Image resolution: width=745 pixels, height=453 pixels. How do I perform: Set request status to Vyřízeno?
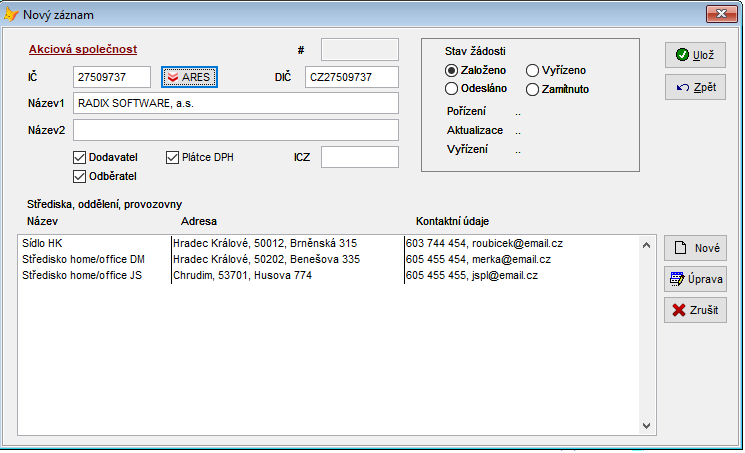[532, 70]
